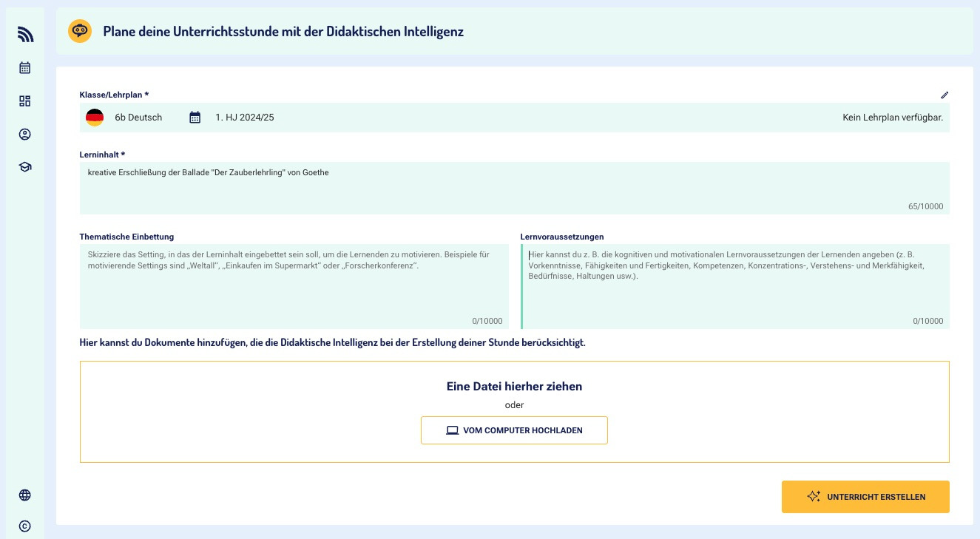Focus the Lernvoraussetzungen text area
The image size is (980, 539).
point(735,286)
